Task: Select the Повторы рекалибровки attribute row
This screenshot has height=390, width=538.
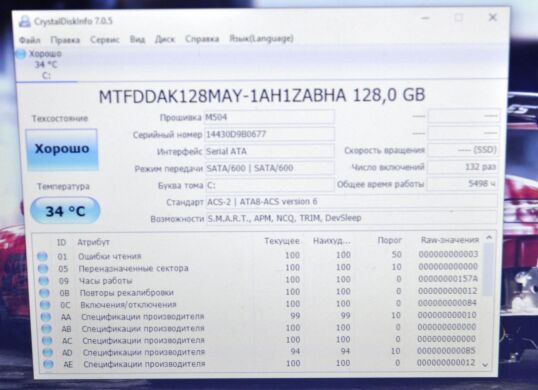Action: tap(259, 292)
